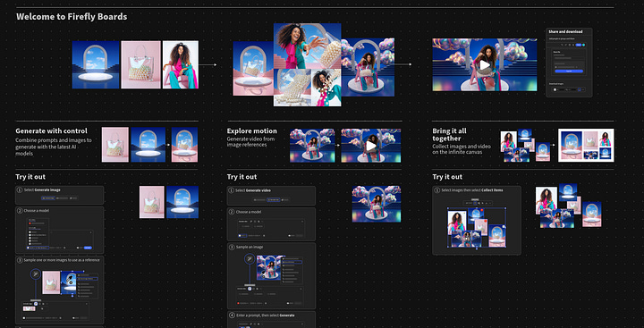Click the Welcome to Firefly Boards title
This screenshot has height=328, width=644.
point(72,17)
